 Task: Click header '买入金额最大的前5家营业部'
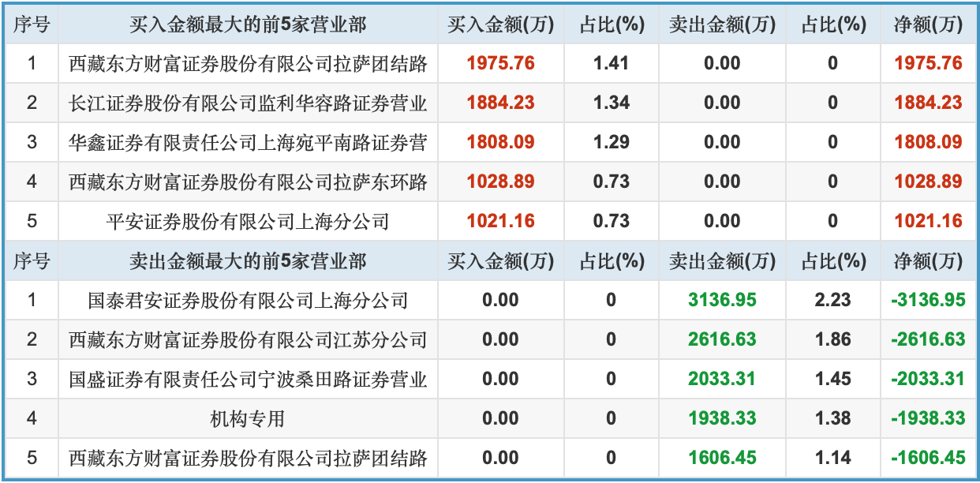[248, 24]
